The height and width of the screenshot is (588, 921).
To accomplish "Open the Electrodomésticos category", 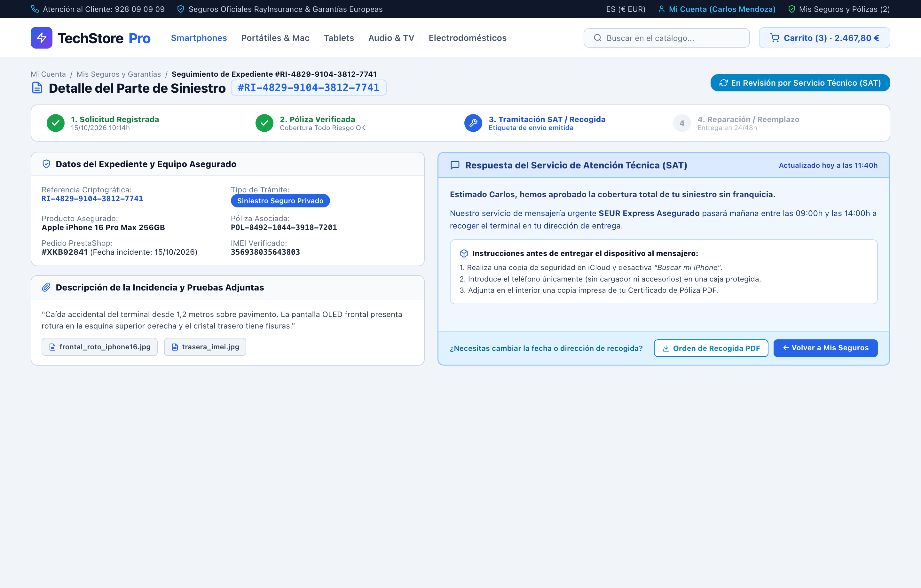I will click(468, 38).
